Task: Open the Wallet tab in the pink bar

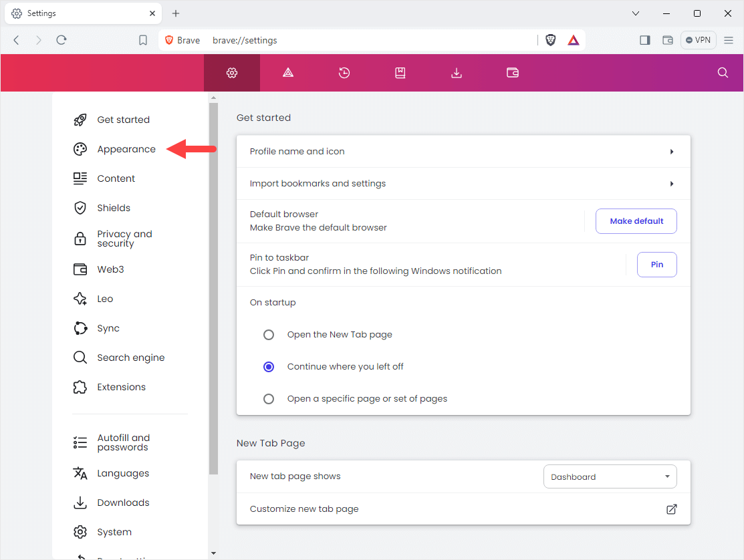Action: [x=513, y=73]
